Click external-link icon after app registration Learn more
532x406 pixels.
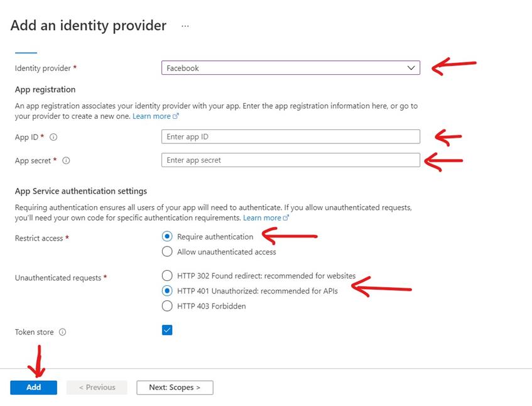click(175, 116)
